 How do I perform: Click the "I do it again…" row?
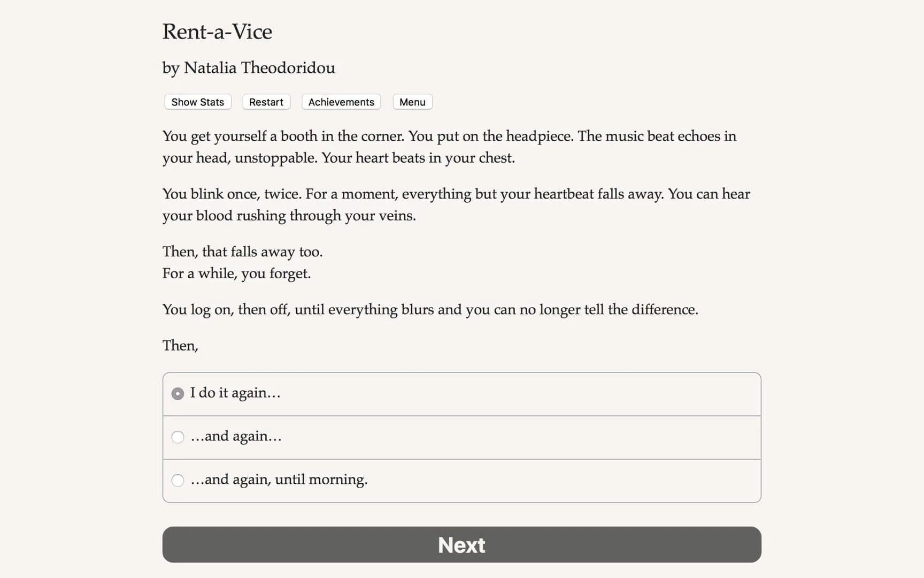click(461, 393)
